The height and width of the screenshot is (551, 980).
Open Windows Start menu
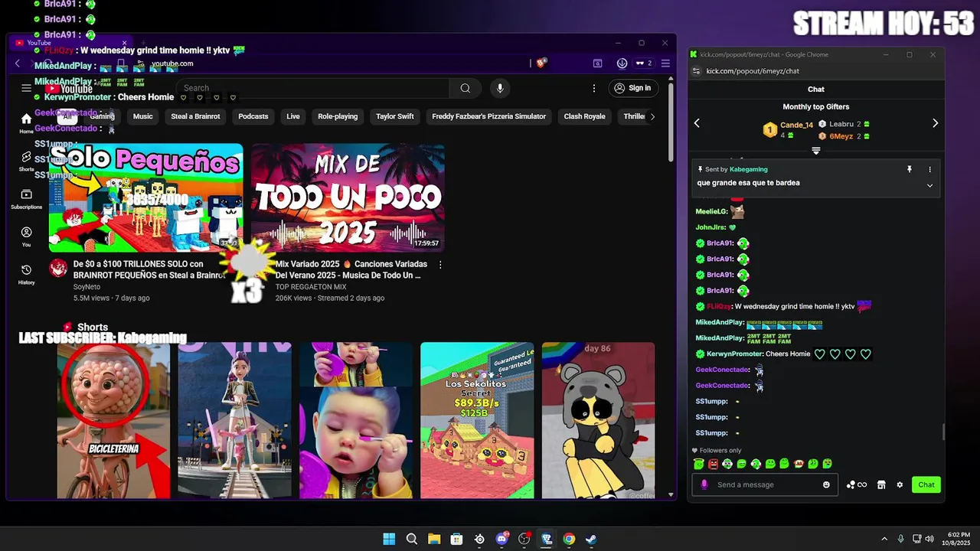coord(389,539)
